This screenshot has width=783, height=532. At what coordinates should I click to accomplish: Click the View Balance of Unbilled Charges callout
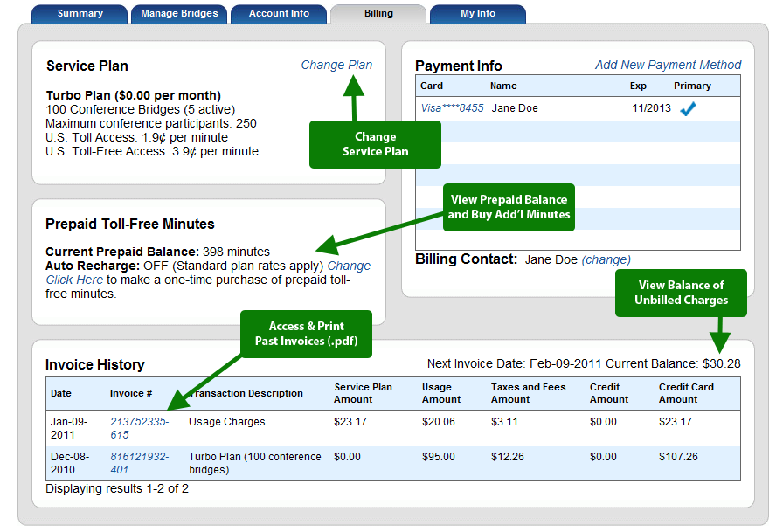[681, 293]
